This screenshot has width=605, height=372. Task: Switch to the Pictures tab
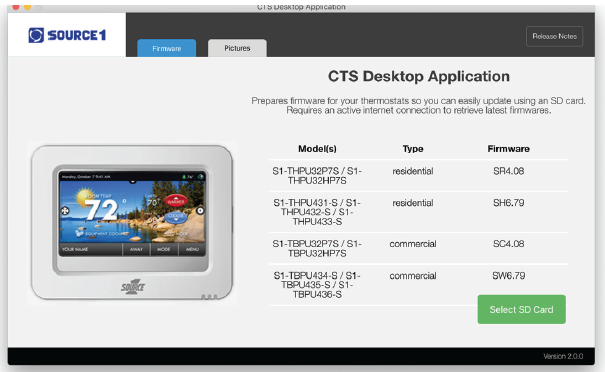click(237, 48)
